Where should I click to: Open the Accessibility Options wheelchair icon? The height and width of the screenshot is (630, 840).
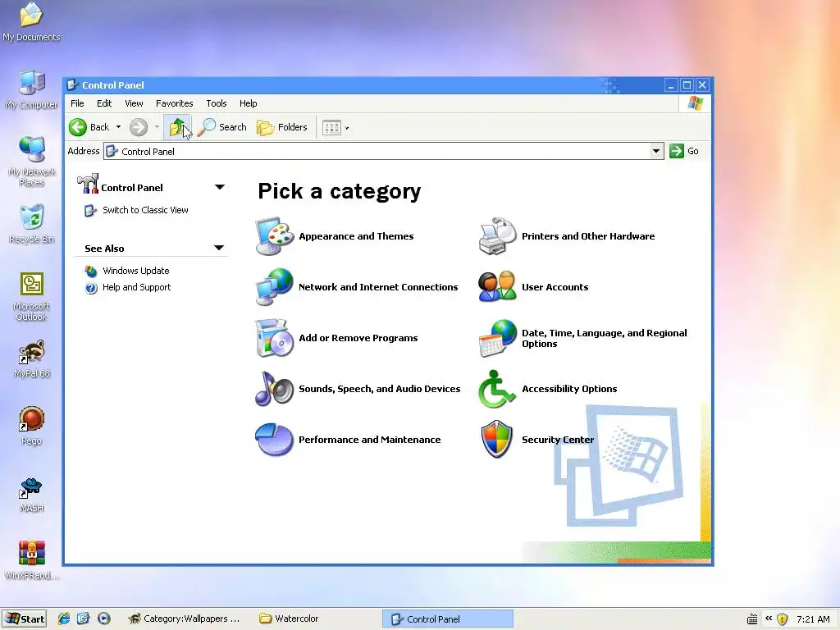496,388
